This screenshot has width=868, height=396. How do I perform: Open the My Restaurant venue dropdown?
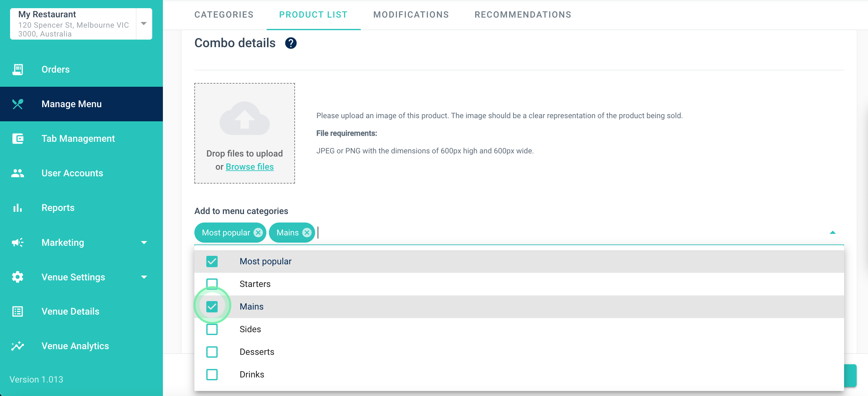point(144,24)
